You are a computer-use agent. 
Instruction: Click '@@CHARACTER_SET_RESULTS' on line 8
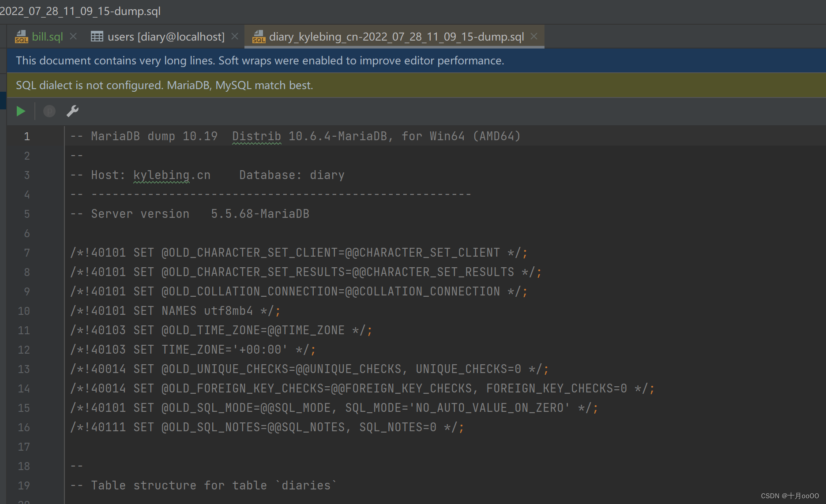[x=433, y=272]
